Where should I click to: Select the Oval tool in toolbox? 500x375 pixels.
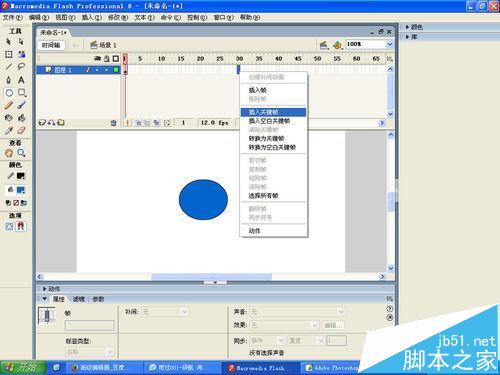tap(9, 93)
